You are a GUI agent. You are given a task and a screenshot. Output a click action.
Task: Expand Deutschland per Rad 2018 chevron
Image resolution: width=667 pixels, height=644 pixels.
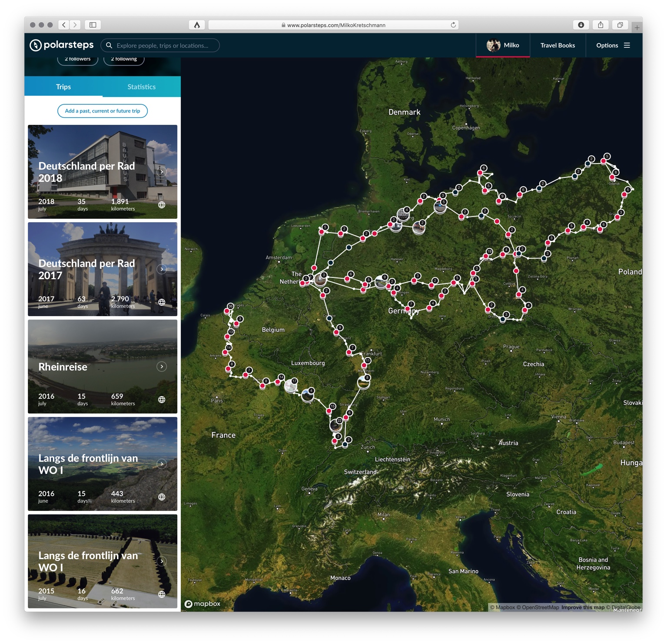(x=162, y=172)
